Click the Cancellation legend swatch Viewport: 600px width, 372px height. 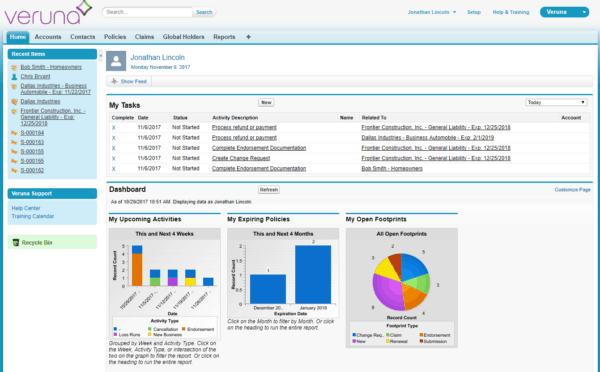150,329
